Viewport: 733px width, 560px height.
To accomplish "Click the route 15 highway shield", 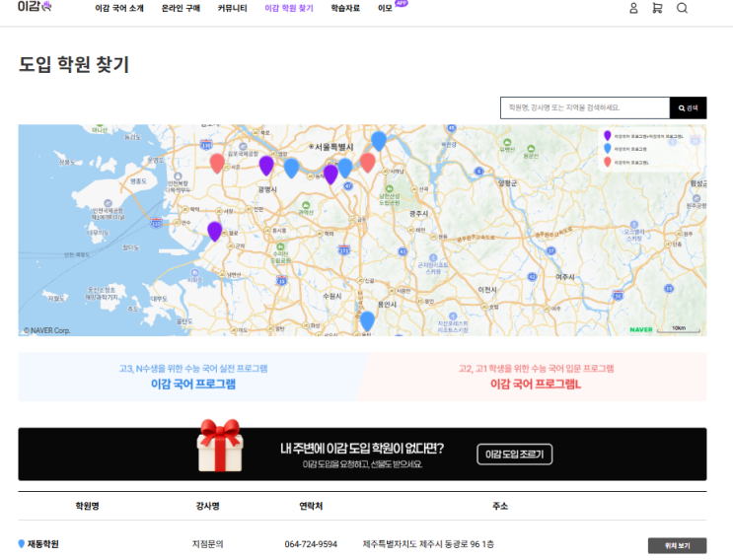I will [281, 280].
